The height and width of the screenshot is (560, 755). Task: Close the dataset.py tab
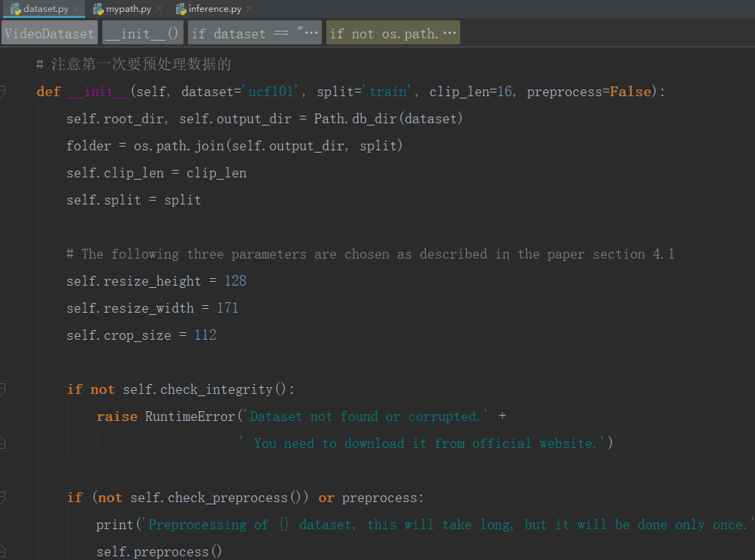point(77,9)
